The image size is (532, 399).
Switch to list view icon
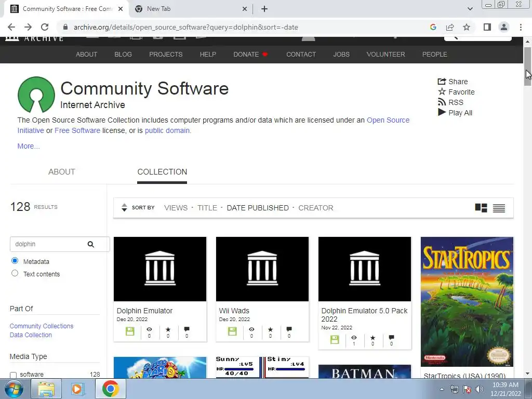499,208
